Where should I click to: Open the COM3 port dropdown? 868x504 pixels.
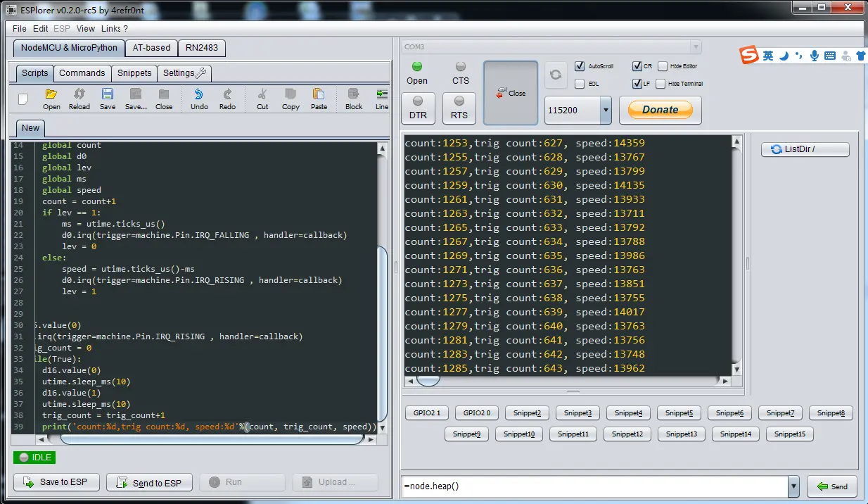click(x=695, y=47)
